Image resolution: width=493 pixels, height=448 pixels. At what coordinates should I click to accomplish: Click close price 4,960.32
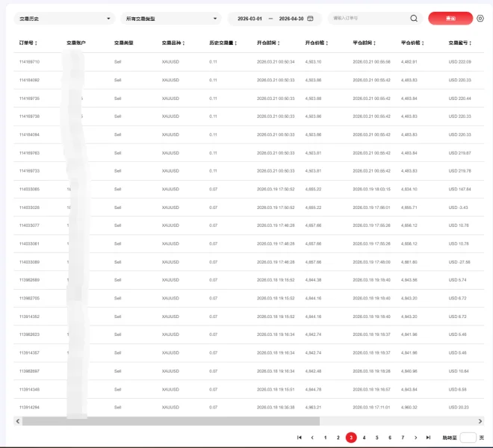tap(409, 407)
